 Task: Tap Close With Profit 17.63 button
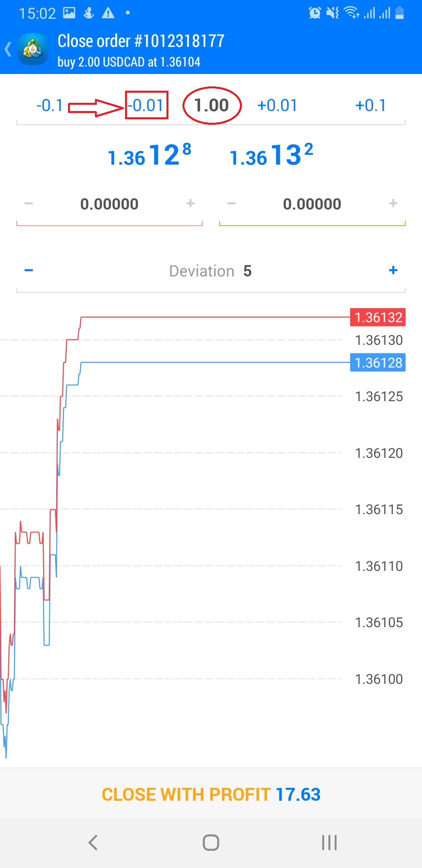click(211, 794)
